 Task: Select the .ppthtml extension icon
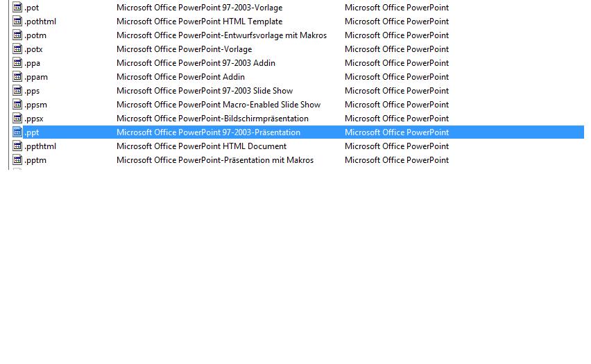coord(17,146)
